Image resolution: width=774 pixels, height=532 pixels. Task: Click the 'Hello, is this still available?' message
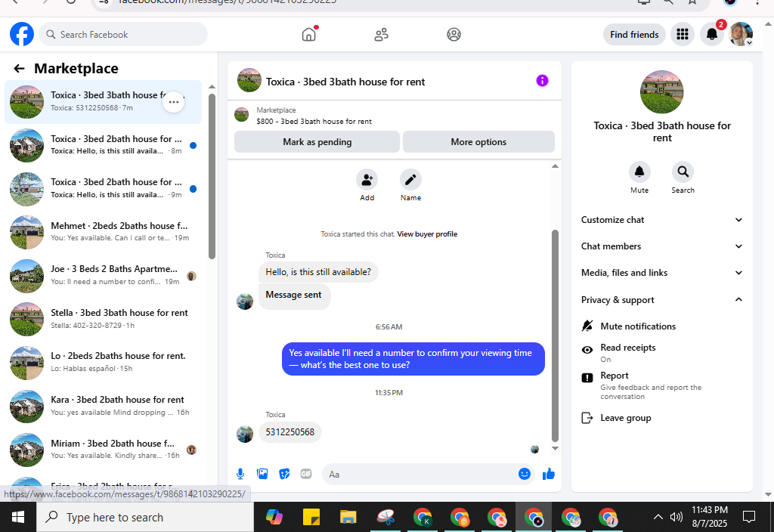[x=318, y=272]
